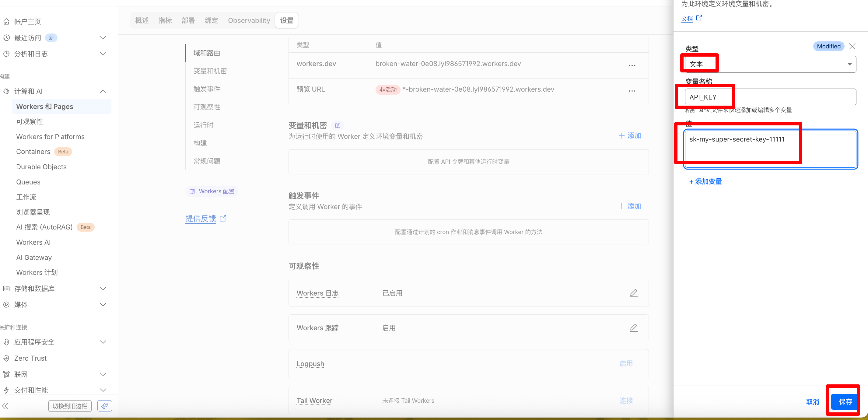The width and height of the screenshot is (868, 420).
Task: Select 变量和机密 in settings navigation
Action: click(210, 71)
